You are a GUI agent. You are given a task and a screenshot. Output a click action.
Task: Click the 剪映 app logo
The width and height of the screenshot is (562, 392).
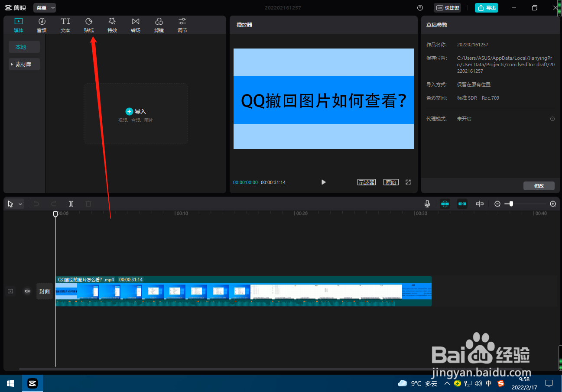pos(16,8)
